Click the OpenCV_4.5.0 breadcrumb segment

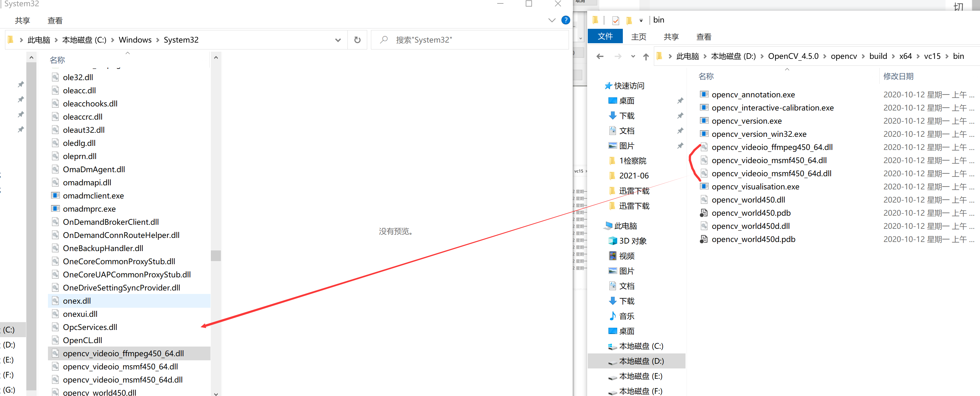793,56
